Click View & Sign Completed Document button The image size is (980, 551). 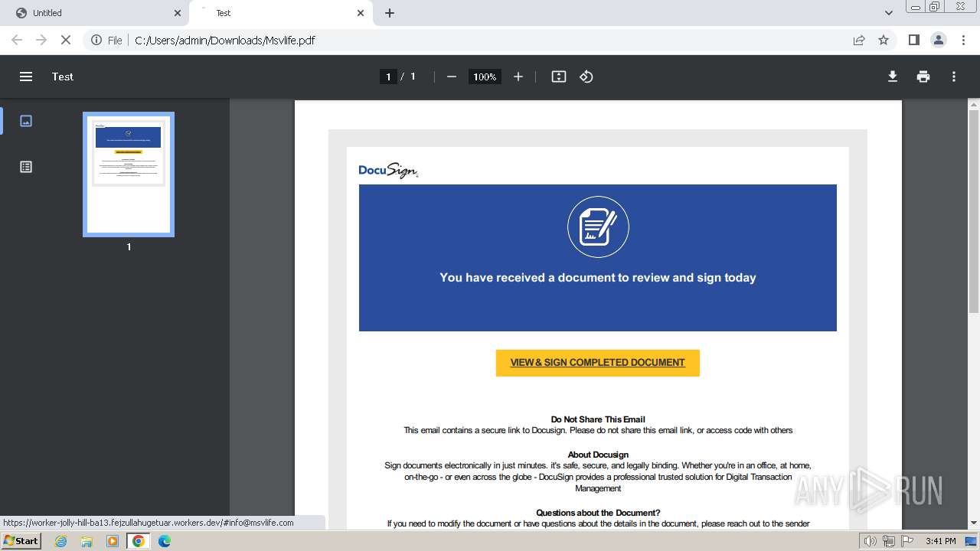click(598, 363)
